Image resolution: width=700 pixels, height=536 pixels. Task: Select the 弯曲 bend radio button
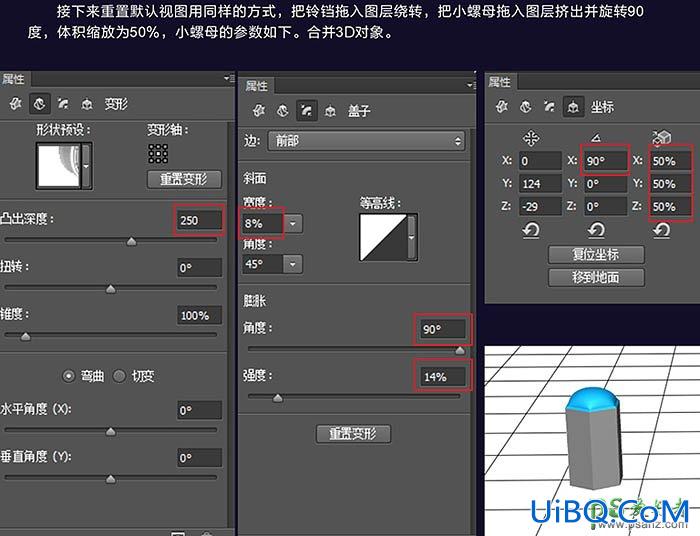pos(68,376)
